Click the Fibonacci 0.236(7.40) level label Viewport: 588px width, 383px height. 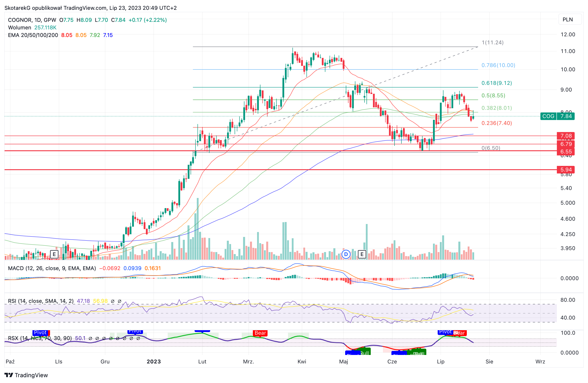497,123
